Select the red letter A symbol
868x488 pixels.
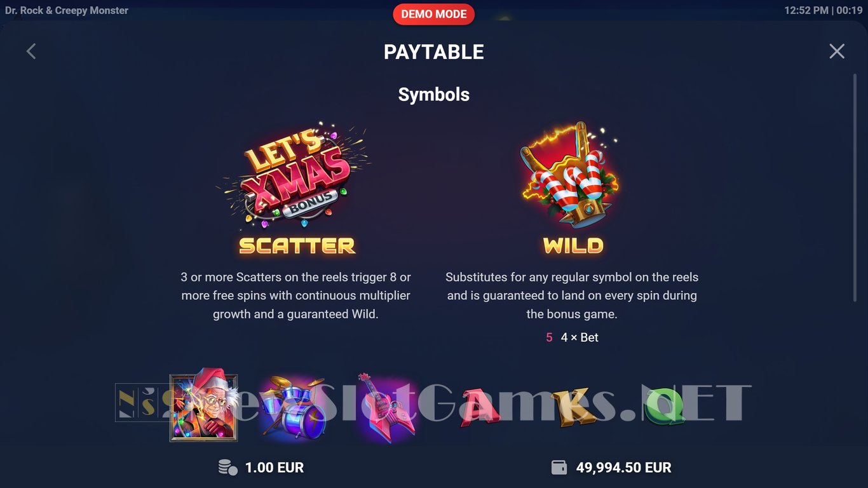click(x=480, y=407)
